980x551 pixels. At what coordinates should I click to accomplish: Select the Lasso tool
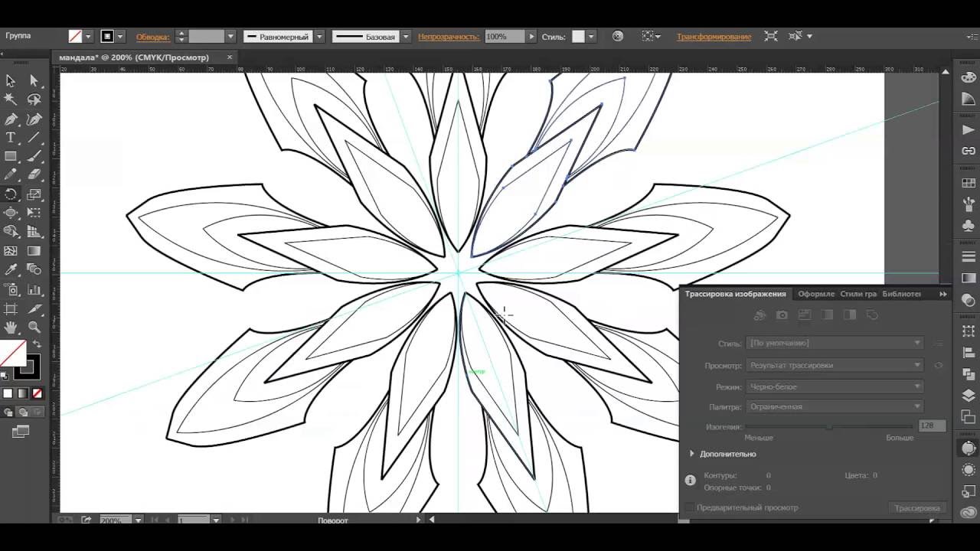(x=34, y=99)
